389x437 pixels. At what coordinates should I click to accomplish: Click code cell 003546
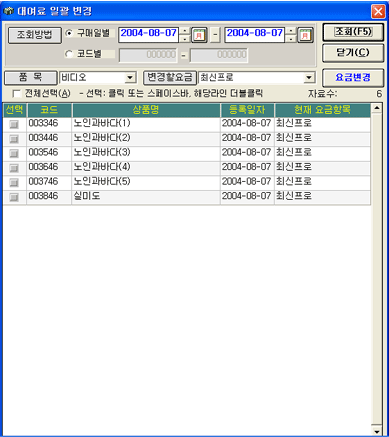point(49,154)
